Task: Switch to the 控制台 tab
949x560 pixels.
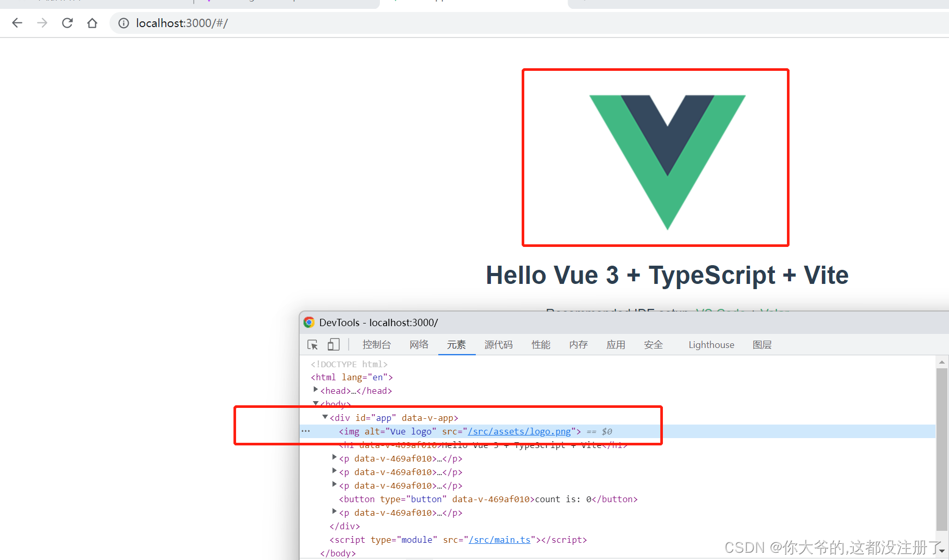Action: coord(376,345)
